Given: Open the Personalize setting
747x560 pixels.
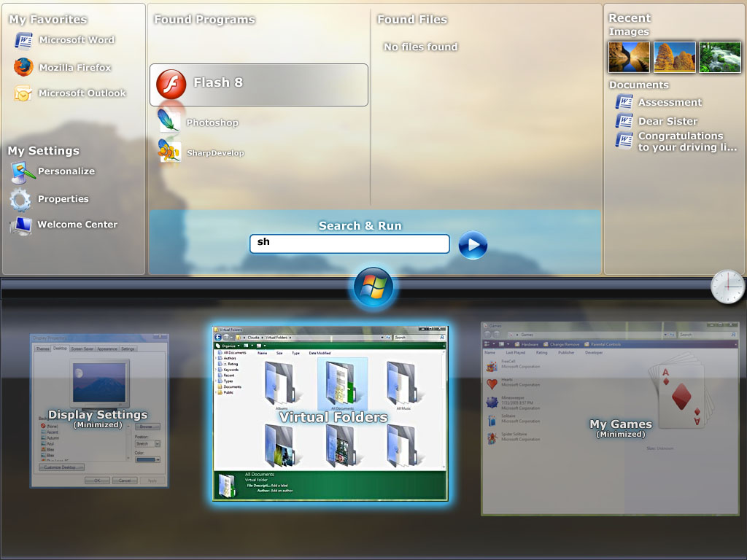Looking at the screenshot, I should point(53,171).
